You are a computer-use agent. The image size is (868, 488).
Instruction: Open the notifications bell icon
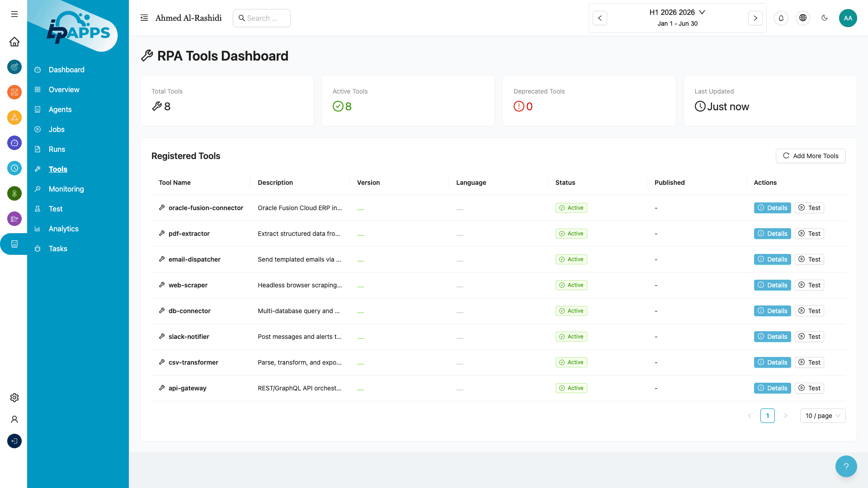pos(781,18)
